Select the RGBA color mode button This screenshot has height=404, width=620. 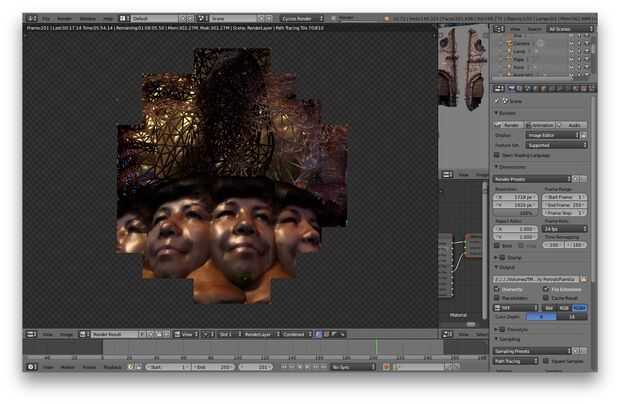(x=579, y=308)
